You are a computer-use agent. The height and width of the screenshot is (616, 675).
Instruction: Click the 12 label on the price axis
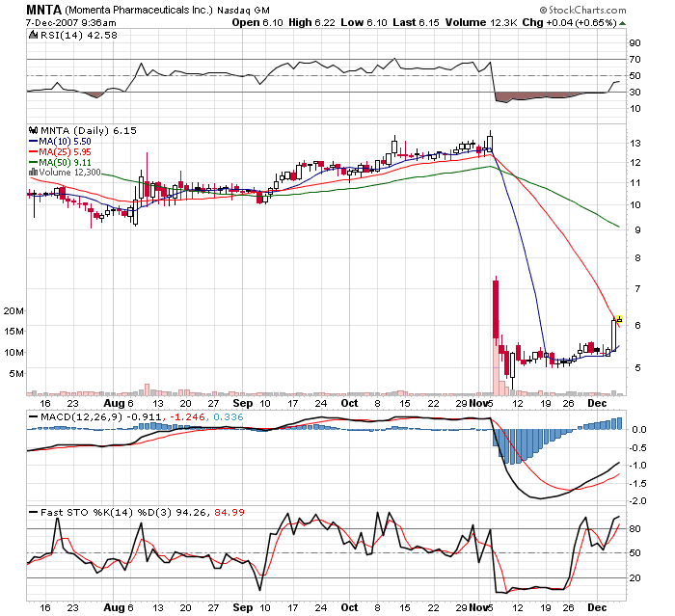(634, 163)
